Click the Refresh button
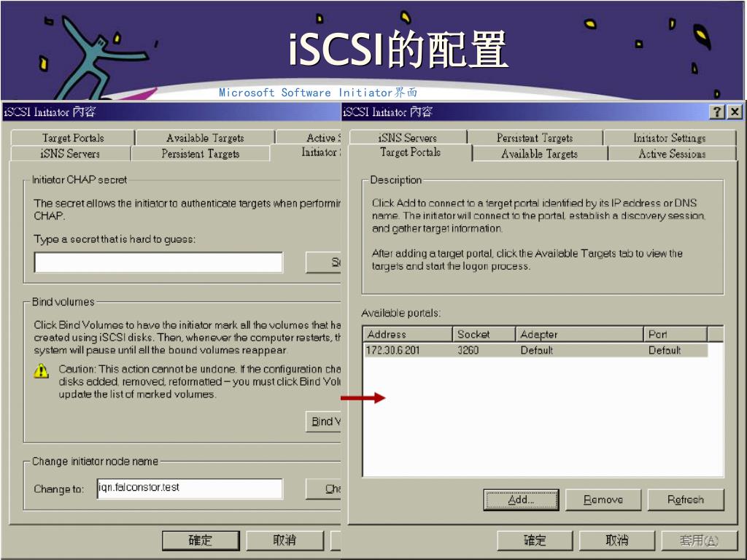This screenshot has height=560, width=747. click(686, 499)
